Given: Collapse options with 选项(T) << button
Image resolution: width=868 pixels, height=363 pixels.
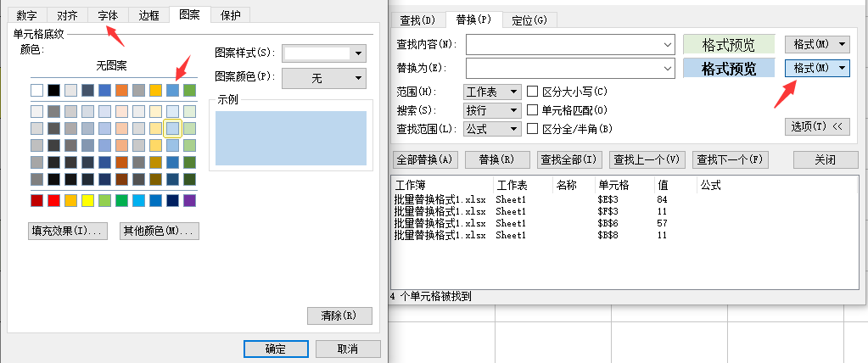Looking at the screenshot, I should 816,126.
